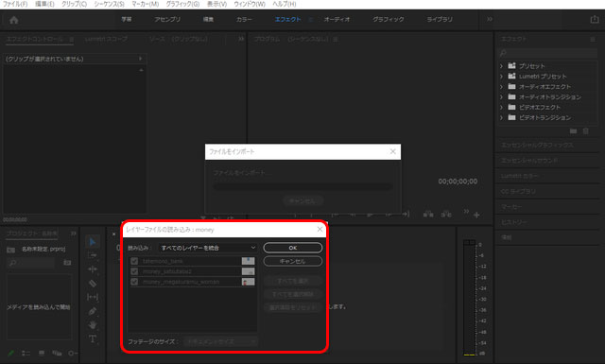Screen dimensions: 605x364
Task: Click the Quick Export share icon
Action: coord(595,19)
